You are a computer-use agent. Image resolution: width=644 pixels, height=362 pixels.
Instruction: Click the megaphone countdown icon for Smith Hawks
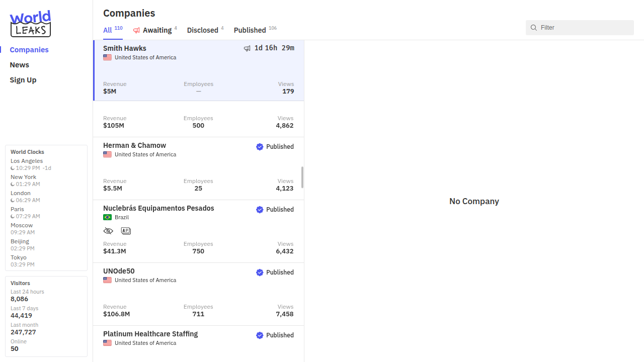tap(247, 48)
